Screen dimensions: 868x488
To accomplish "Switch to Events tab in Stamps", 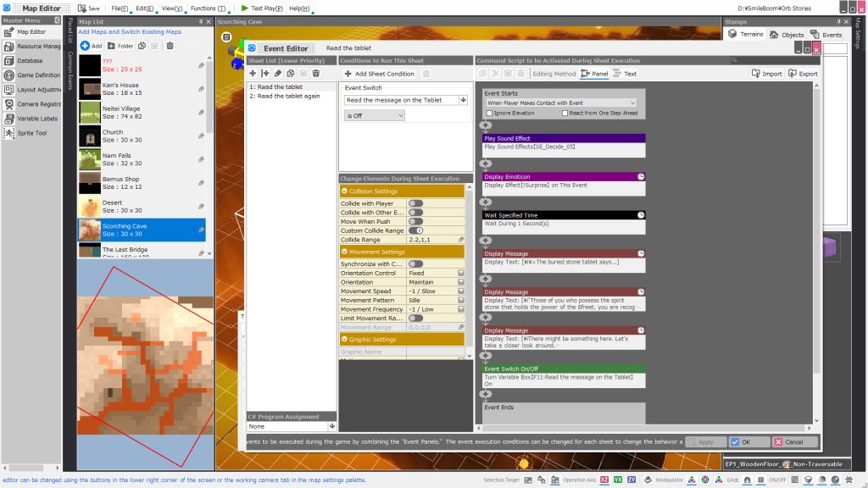I will tap(826, 34).
